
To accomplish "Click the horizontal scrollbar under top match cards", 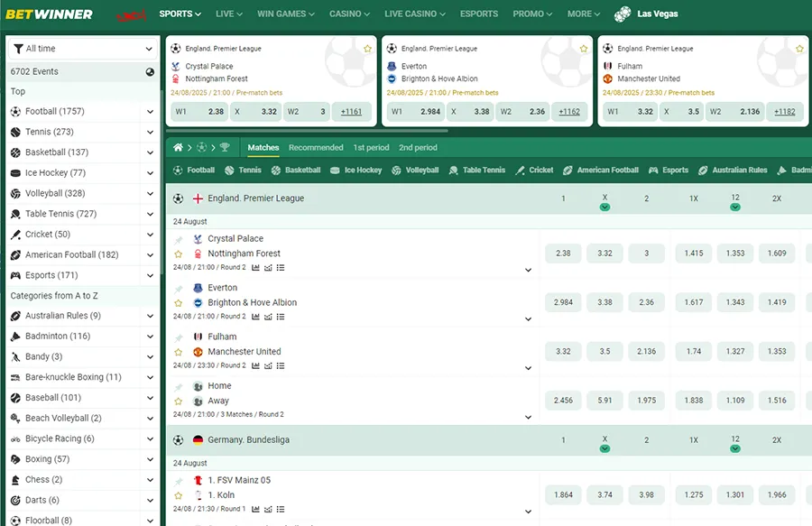I will 307,131.
